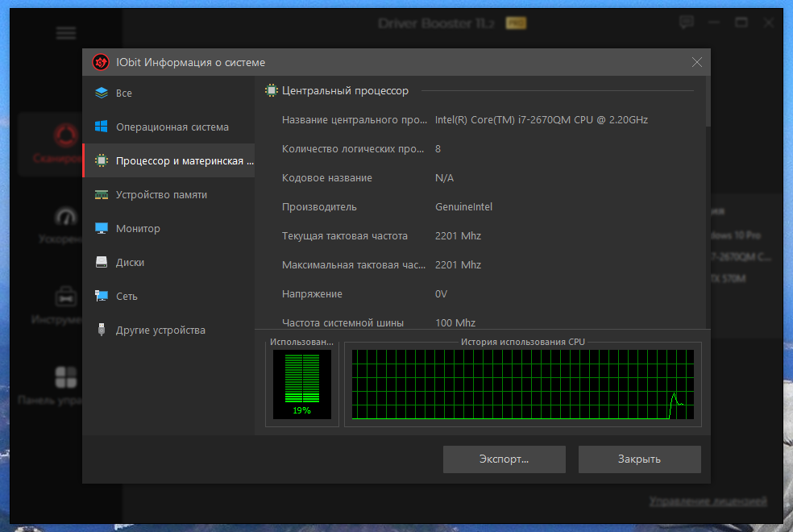Click the USB icon for Другие устройства
Viewport: 793px width, 532px height.
(x=102, y=330)
